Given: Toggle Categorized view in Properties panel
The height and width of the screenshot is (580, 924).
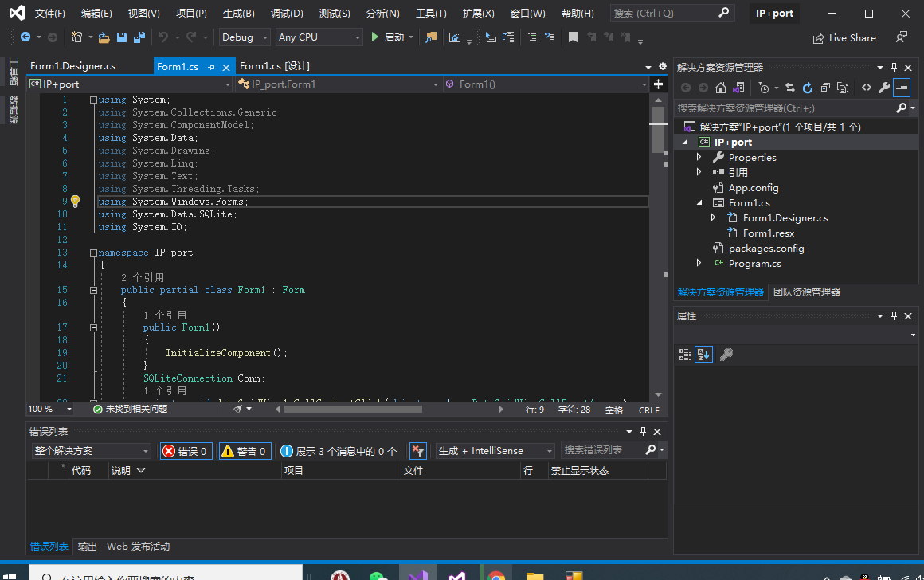Looking at the screenshot, I should click(x=685, y=355).
